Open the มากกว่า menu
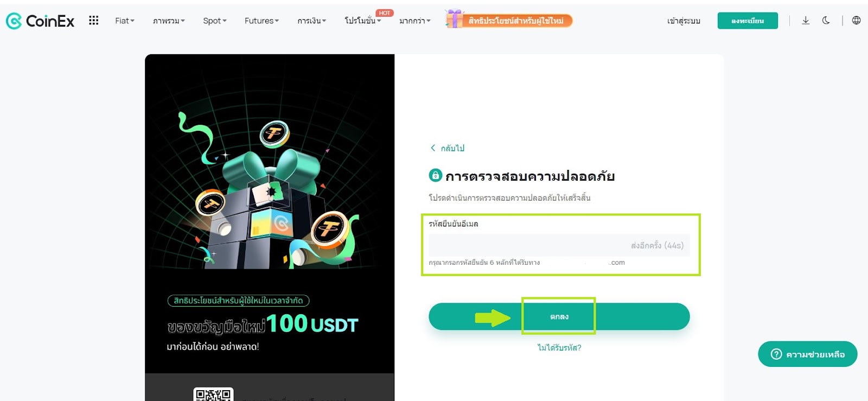Screen dimensions: 868x401 click(x=415, y=21)
